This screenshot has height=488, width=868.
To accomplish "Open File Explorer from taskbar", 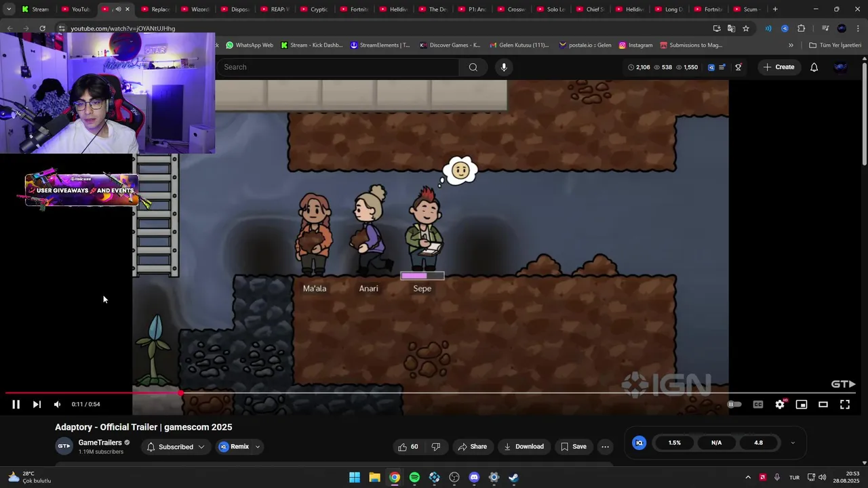I will [374, 478].
